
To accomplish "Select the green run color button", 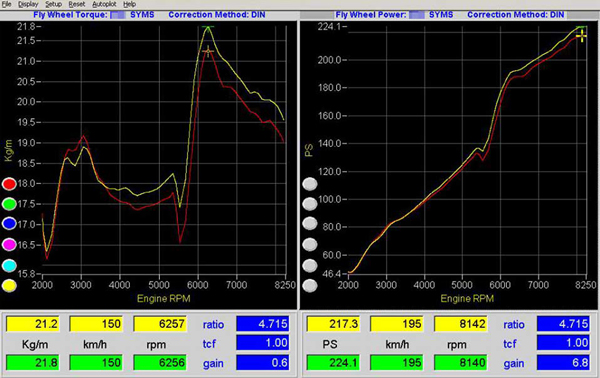I will click(x=9, y=204).
